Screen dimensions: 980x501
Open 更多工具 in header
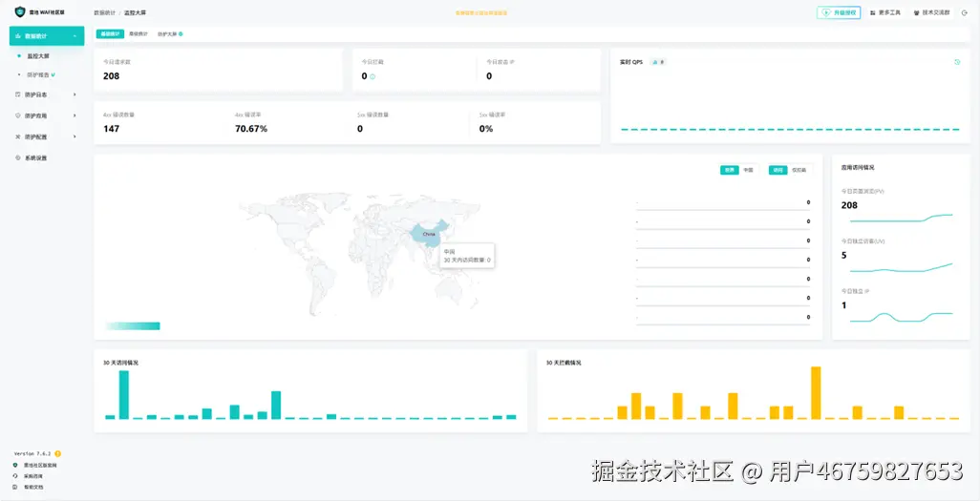[885, 12]
